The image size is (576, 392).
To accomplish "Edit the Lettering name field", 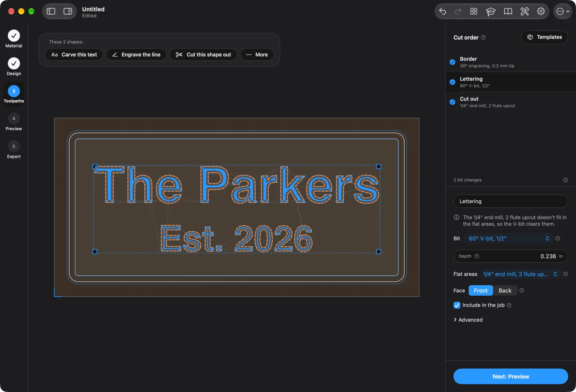I will 511,201.
